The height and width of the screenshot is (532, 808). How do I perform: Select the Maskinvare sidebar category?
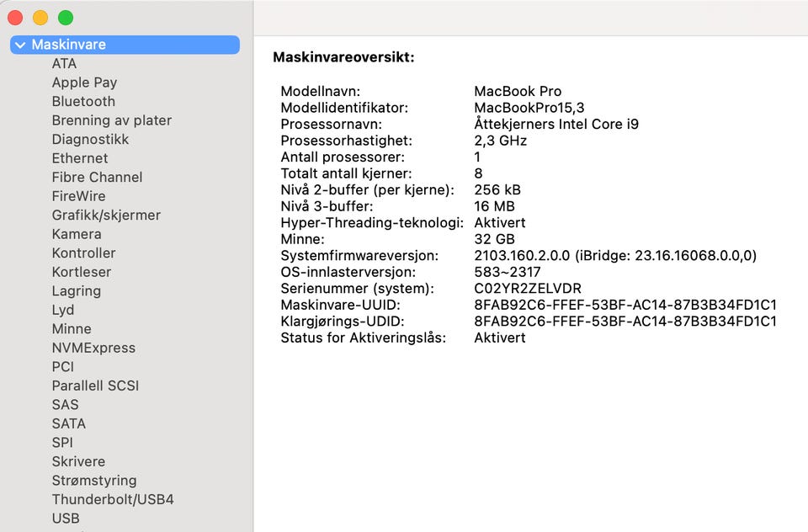click(125, 45)
